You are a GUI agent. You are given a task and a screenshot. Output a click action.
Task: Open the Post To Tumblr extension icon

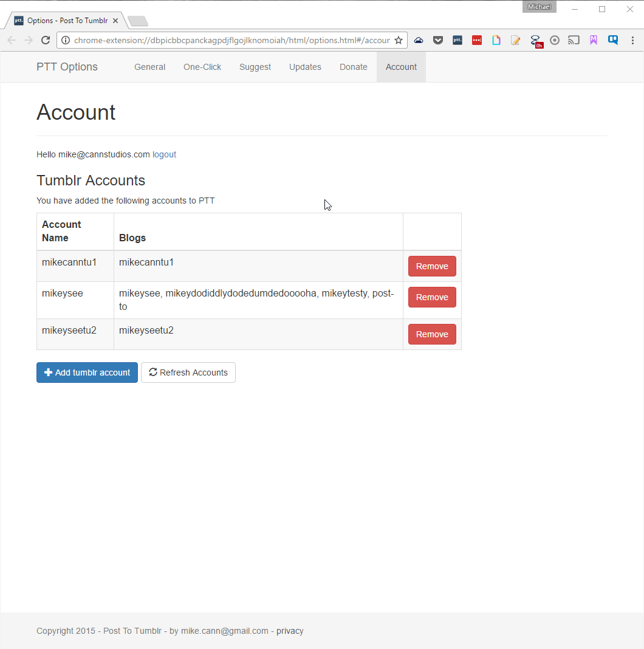click(457, 40)
